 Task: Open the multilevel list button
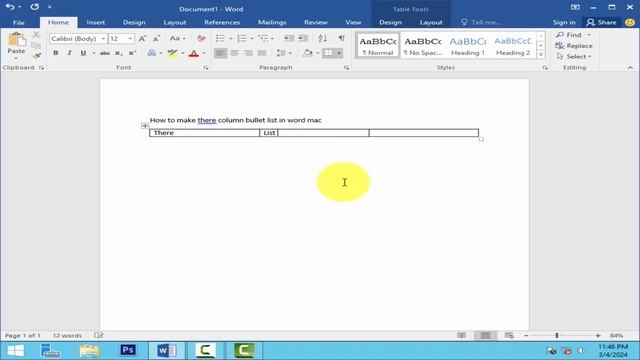pos(263,38)
